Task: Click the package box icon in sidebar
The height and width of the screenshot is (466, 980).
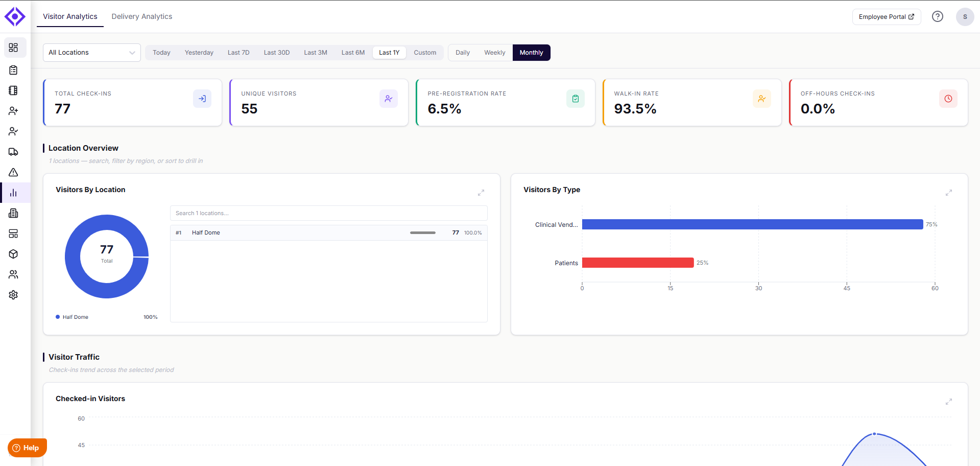Action: (x=14, y=254)
